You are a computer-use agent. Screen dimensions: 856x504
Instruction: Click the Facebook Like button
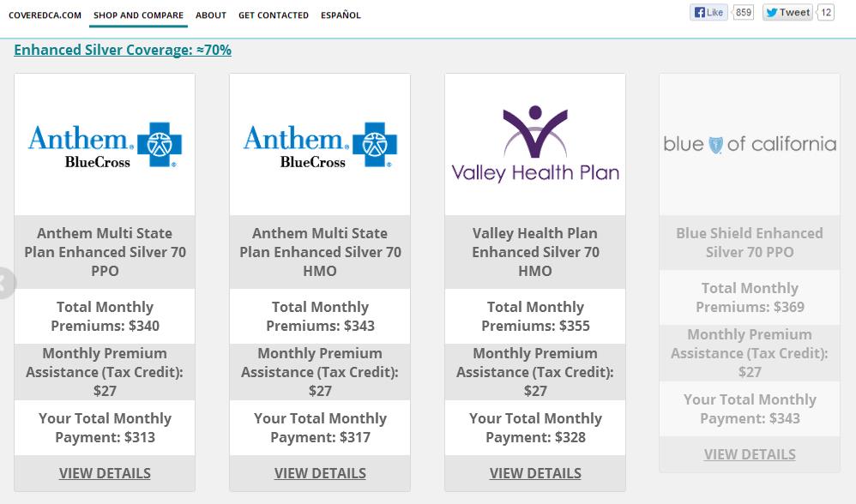pyautogui.click(x=708, y=13)
